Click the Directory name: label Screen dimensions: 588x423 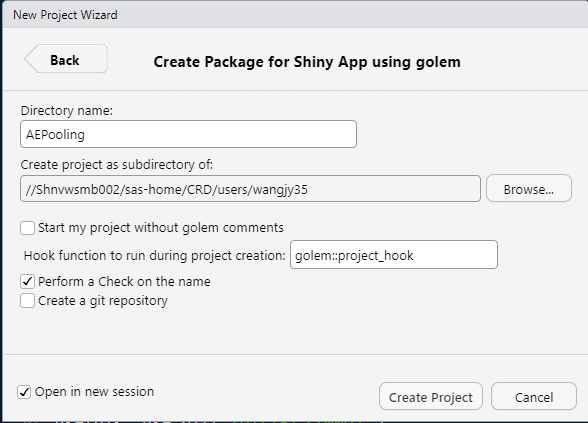(67, 111)
